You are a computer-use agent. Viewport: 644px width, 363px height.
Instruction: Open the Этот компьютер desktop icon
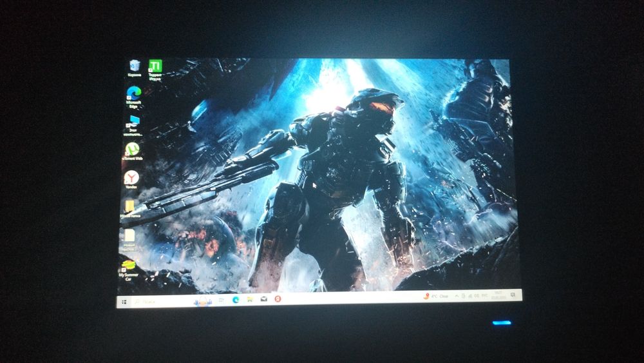click(x=133, y=125)
